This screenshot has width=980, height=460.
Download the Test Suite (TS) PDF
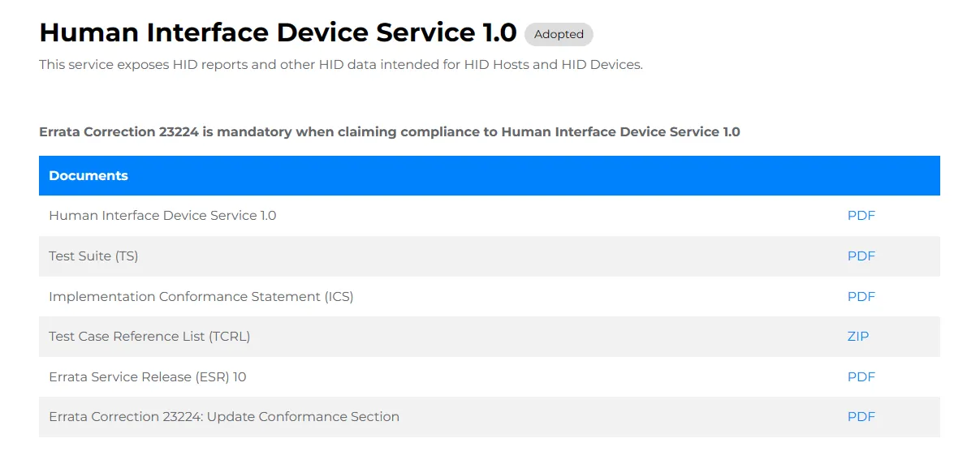pos(861,256)
